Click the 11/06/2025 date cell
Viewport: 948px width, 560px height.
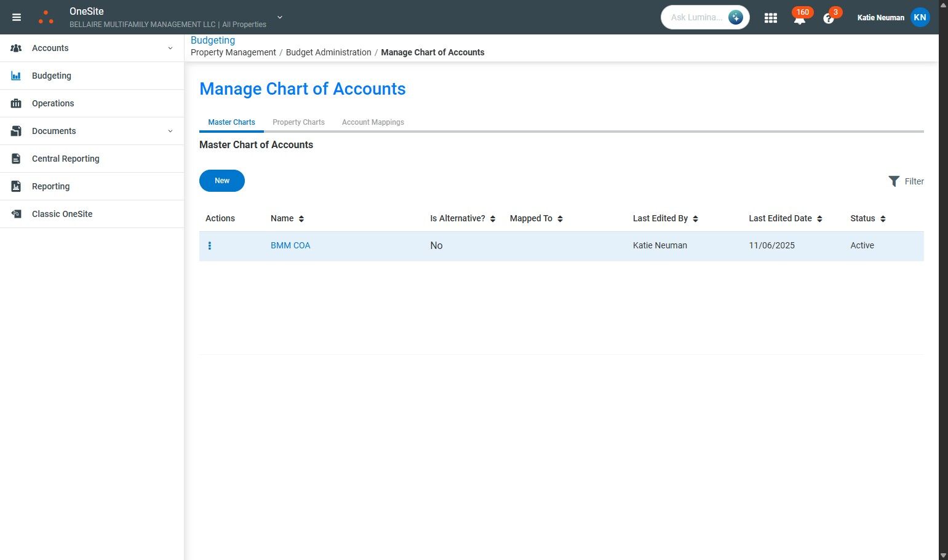[x=771, y=245]
